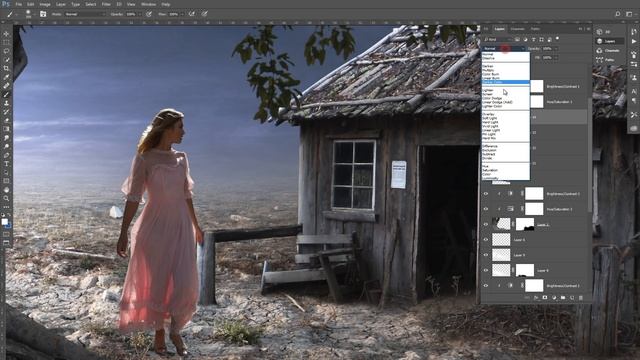Toggle pressure for opacity button
This screenshot has width=640, height=360.
coord(149,14)
